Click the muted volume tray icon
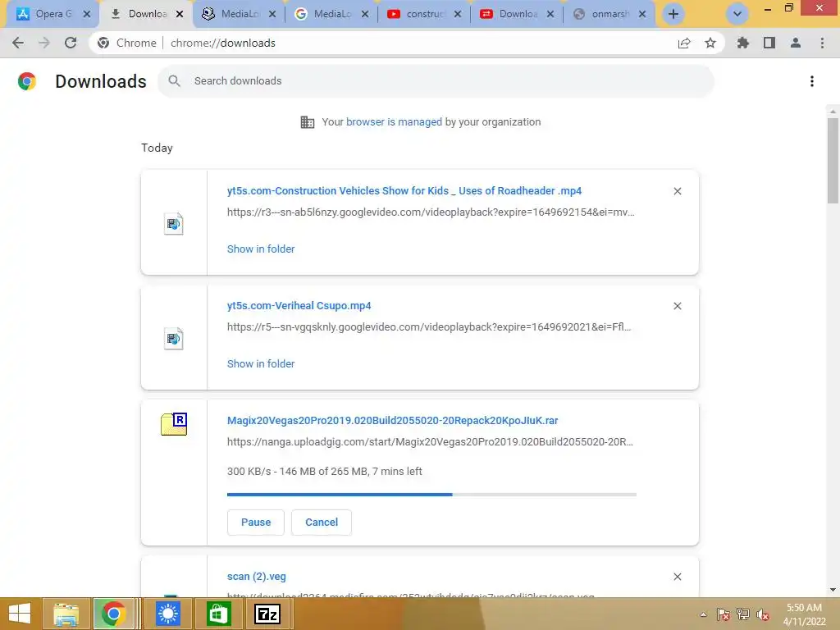Image resolution: width=840 pixels, height=630 pixels. (763, 614)
